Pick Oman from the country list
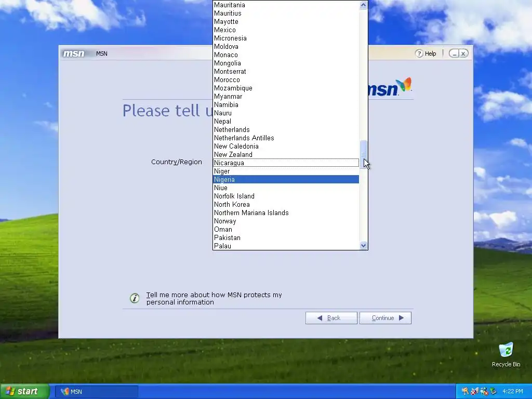This screenshot has width=532, height=399. [x=286, y=229]
